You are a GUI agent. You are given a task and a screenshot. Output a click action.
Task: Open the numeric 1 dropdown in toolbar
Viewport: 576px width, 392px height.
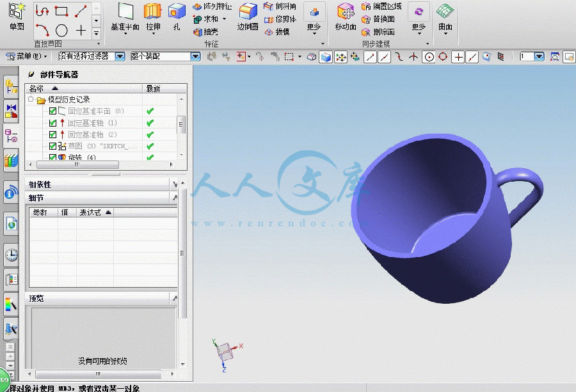[539, 56]
